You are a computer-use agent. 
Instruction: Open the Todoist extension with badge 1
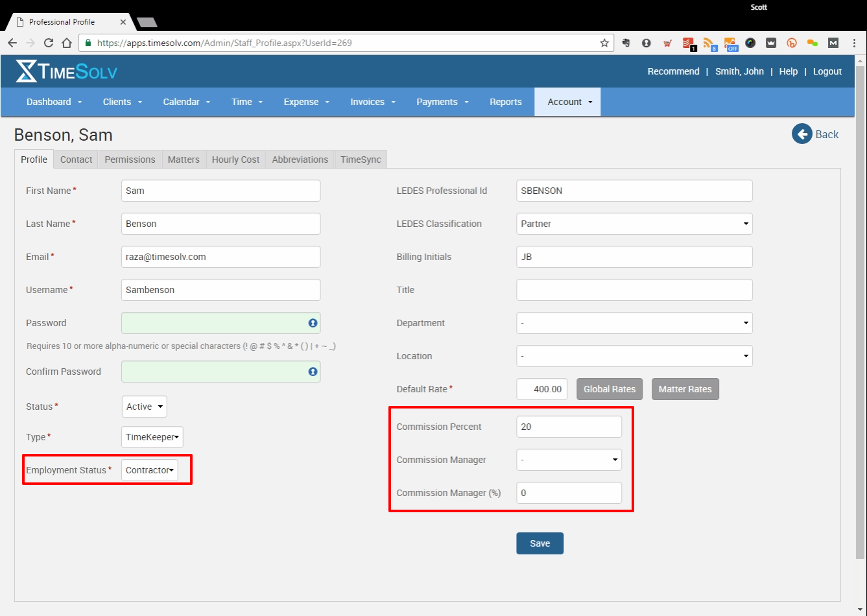tap(689, 44)
